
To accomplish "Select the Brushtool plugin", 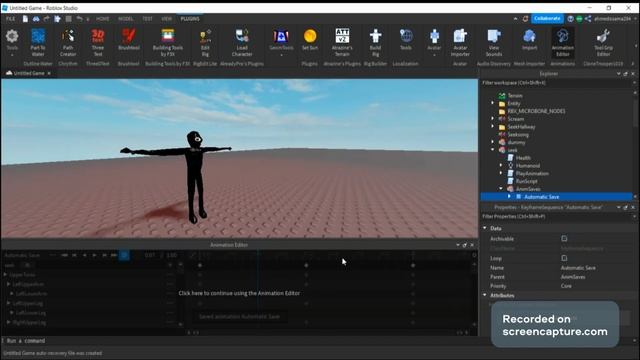I will [129, 40].
